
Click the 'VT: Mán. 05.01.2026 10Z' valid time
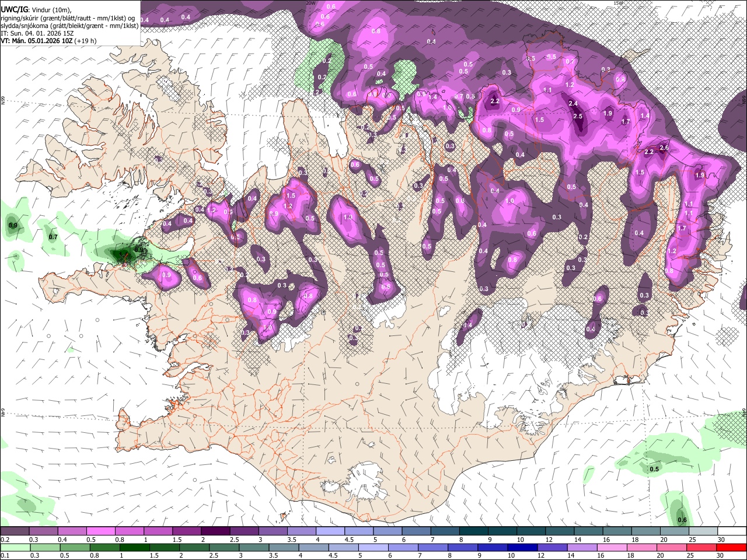click(36, 41)
